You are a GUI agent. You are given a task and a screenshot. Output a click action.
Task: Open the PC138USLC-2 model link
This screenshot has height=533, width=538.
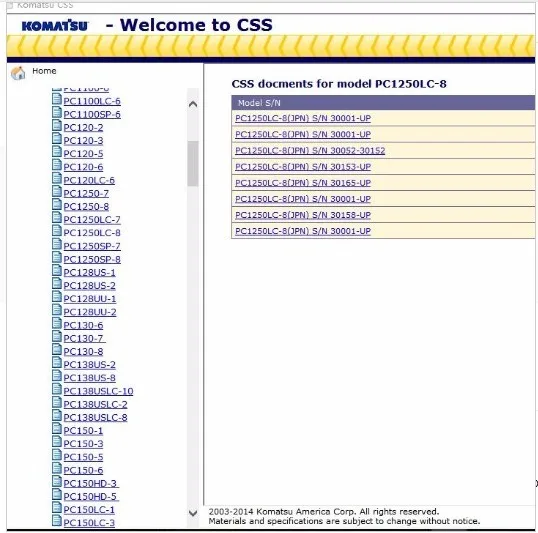pos(95,404)
